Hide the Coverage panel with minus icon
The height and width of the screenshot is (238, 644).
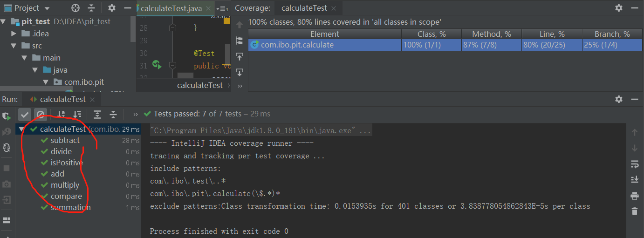point(635,8)
